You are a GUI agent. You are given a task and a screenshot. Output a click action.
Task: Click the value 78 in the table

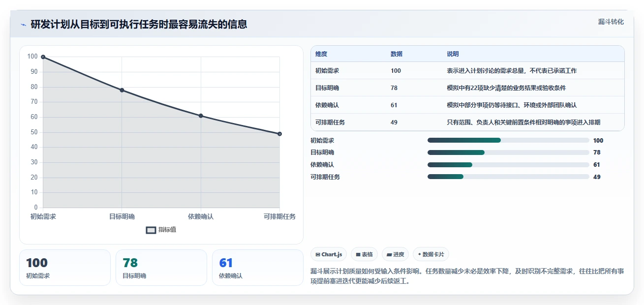click(394, 88)
